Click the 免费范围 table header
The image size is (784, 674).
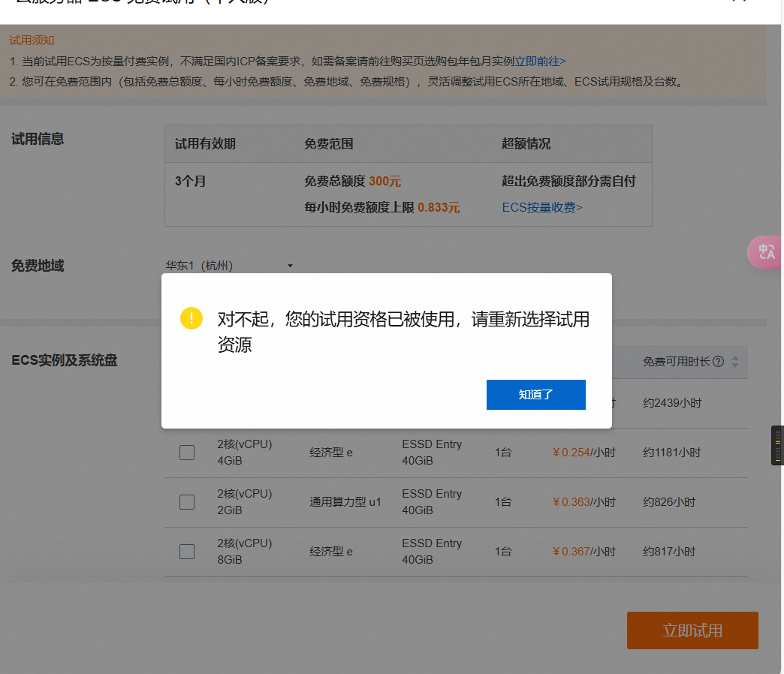(x=328, y=143)
